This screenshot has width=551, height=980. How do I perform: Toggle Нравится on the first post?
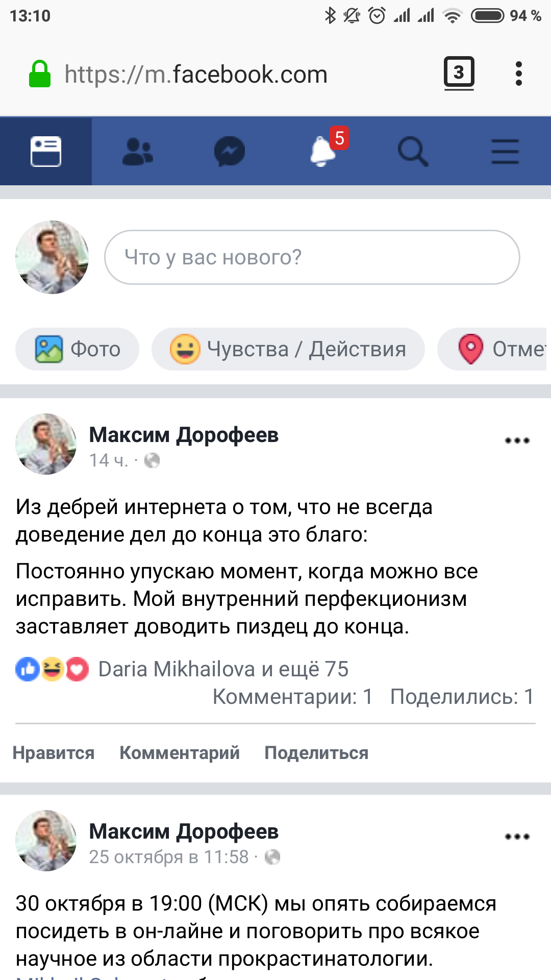pyautogui.click(x=54, y=753)
